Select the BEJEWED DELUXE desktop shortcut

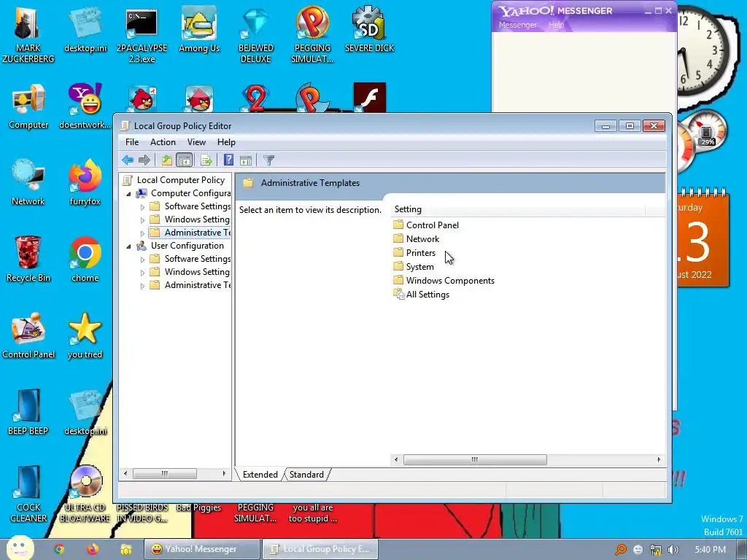coord(256,35)
